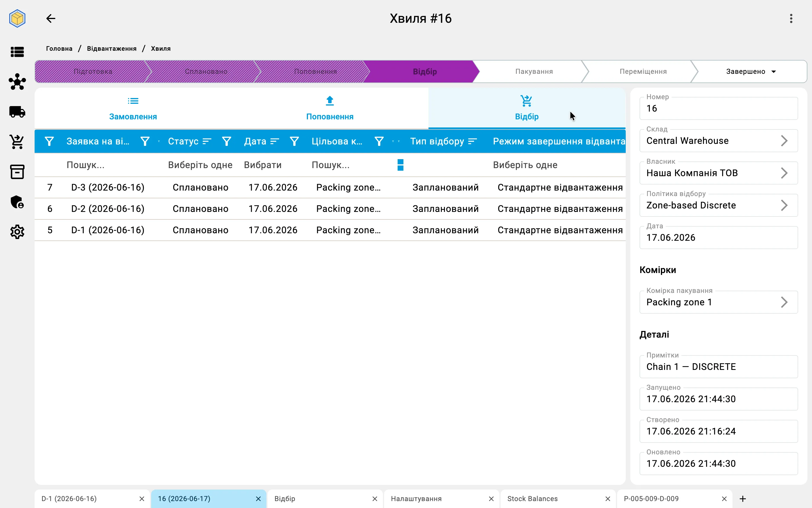Select the Пакування workflow stage

534,72
